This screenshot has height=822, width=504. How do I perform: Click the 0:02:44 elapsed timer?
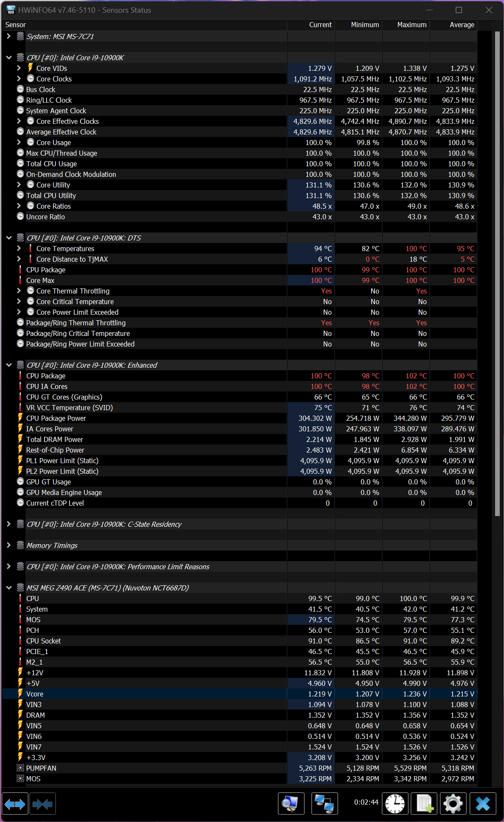coord(366,802)
